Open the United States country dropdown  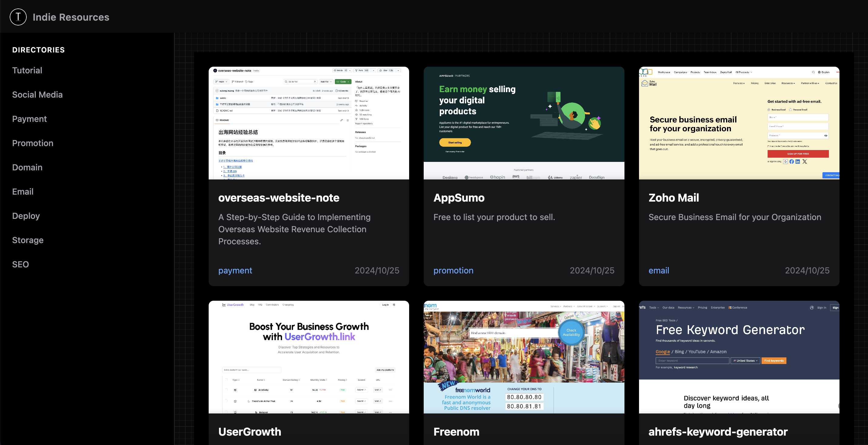745,360
